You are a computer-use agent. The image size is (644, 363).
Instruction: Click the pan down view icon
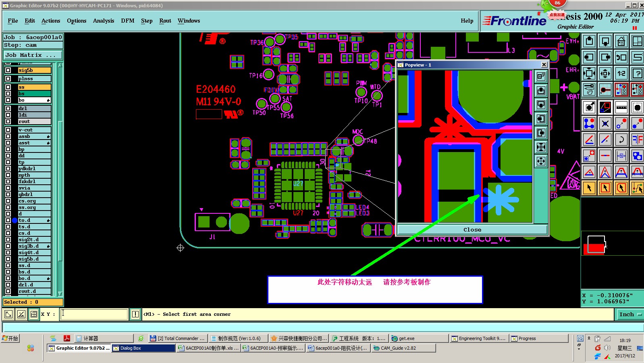tap(605, 41)
